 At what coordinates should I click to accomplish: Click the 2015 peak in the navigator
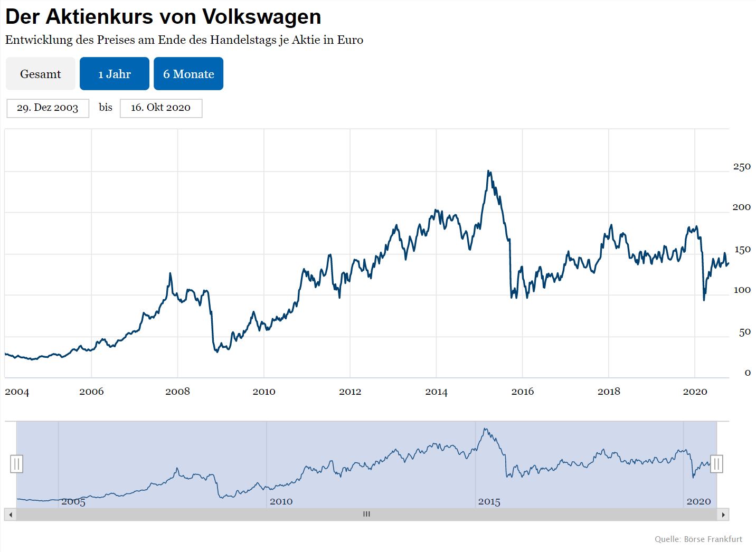[x=486, y=430]
